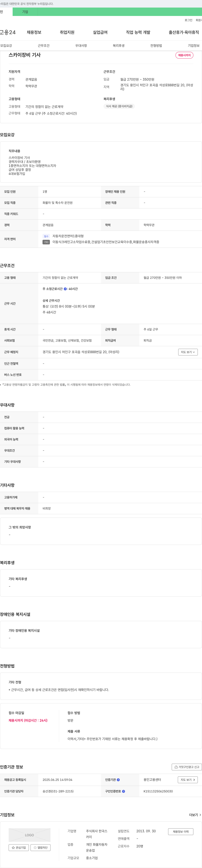Open the 채용정보 main menu
Image resolution: width=202 pixels, height=868 pixels.
click(x=34, y=32)
